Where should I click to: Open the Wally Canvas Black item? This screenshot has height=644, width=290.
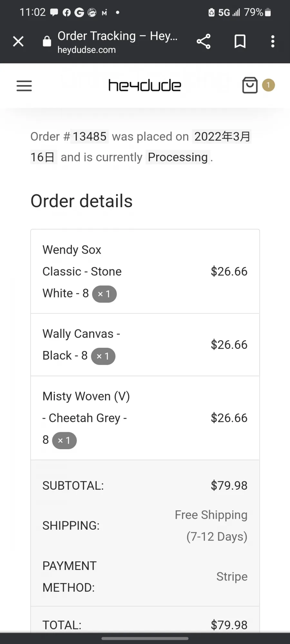[81, 345]
